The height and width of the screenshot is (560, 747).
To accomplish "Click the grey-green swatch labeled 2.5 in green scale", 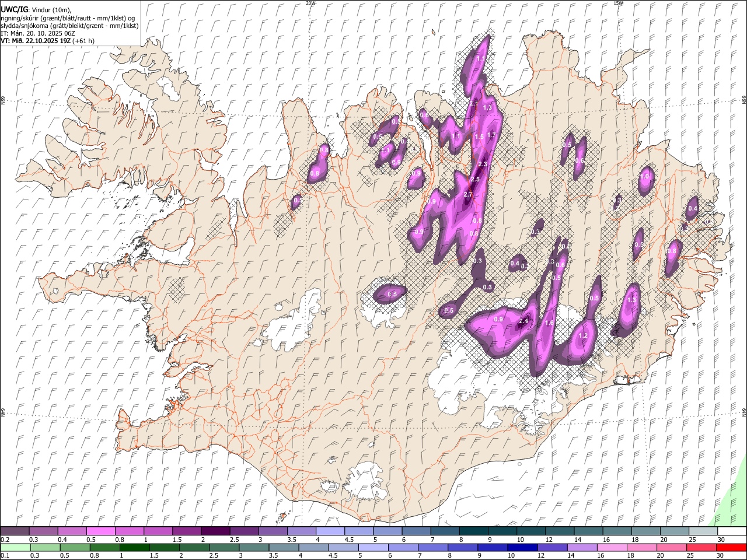I will [x=224, y=548].
